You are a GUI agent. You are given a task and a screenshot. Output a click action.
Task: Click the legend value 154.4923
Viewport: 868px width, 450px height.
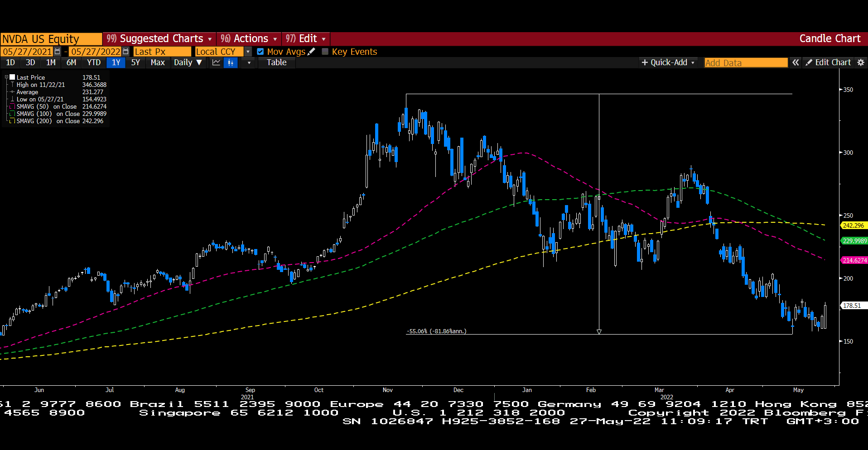coord(94,99)
